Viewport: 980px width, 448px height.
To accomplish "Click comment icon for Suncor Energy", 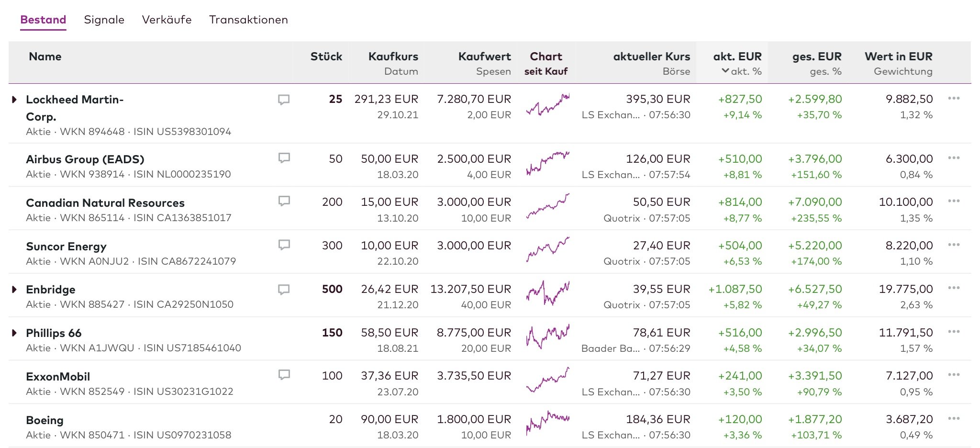I will point(284,245).
